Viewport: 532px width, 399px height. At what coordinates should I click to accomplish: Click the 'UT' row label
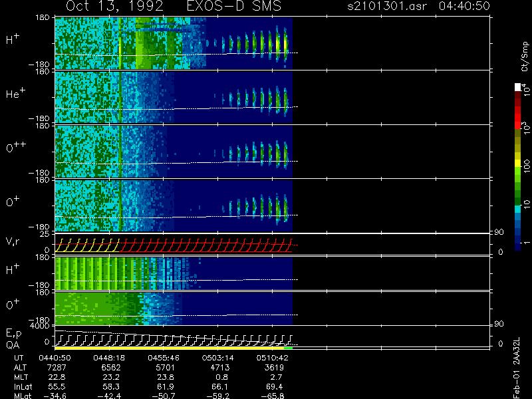point(19,358)
